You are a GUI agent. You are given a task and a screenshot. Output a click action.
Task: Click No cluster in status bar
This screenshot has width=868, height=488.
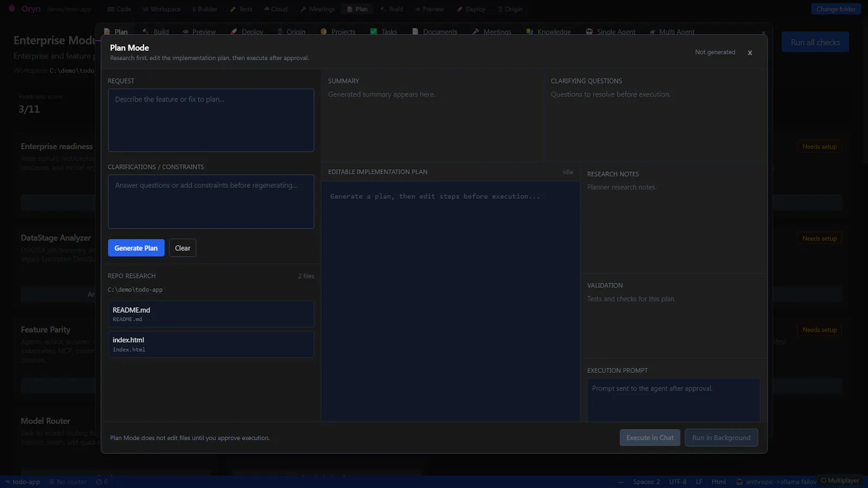[x=68, y=481]
